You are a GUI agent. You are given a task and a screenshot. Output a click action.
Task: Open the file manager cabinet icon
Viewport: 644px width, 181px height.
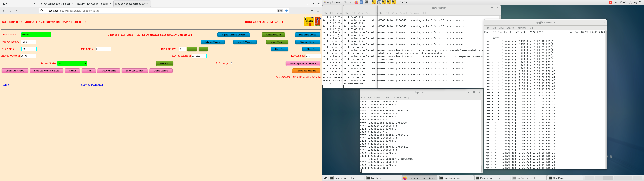362,2
